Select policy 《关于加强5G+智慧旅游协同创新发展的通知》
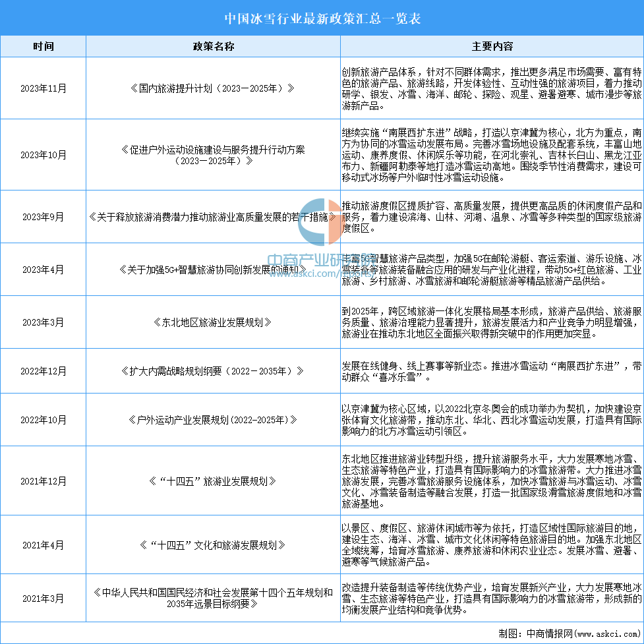 (213, 270)
